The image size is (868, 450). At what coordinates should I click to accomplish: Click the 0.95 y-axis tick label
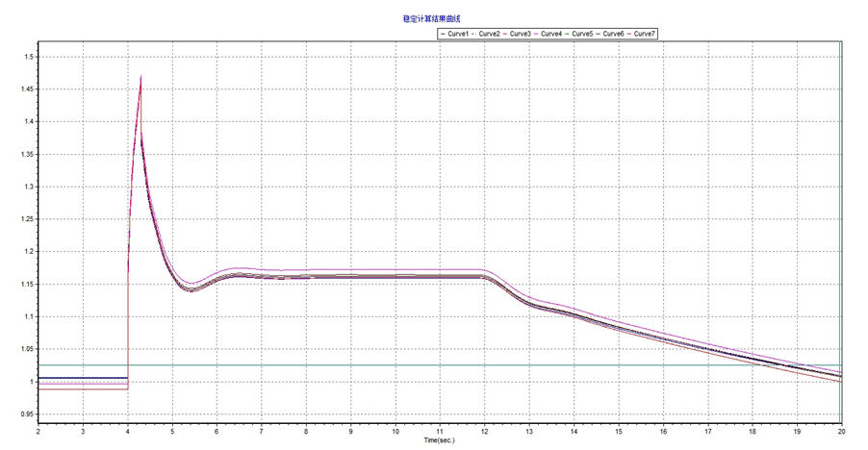point(26,414)
